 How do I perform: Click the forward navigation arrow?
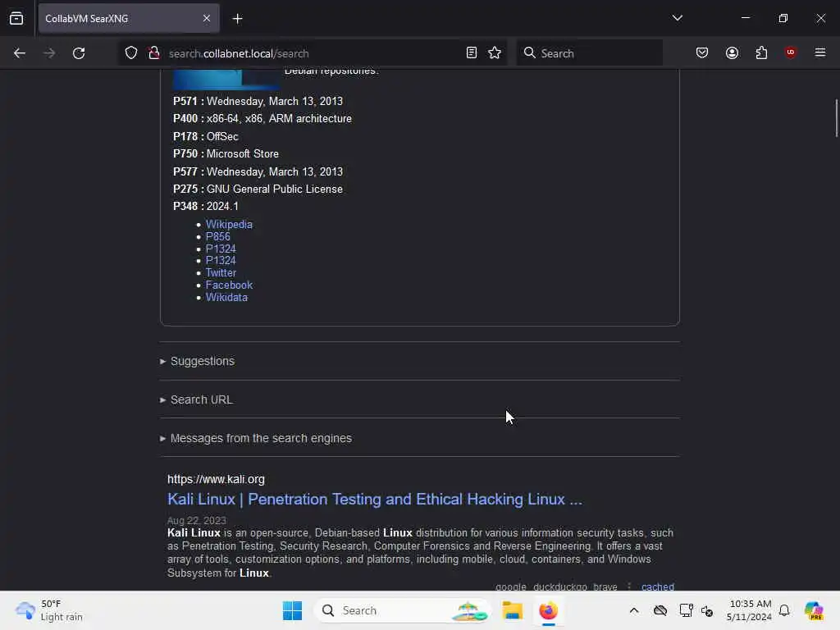[48, 53]
